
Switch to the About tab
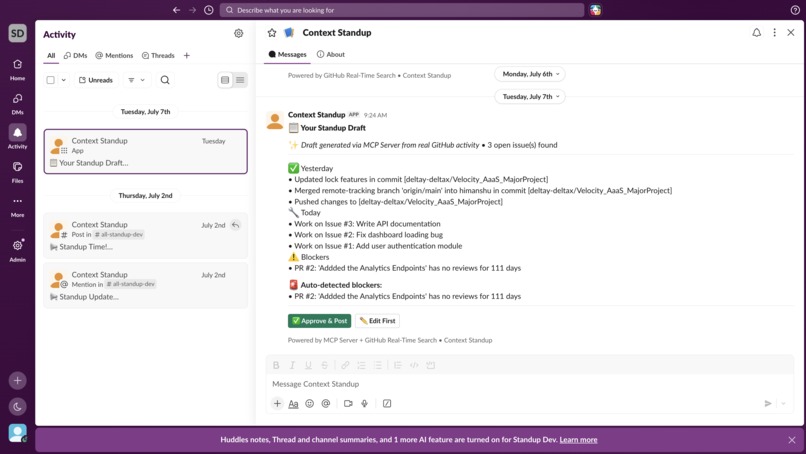pyautogui.click(x=331, y=54)
